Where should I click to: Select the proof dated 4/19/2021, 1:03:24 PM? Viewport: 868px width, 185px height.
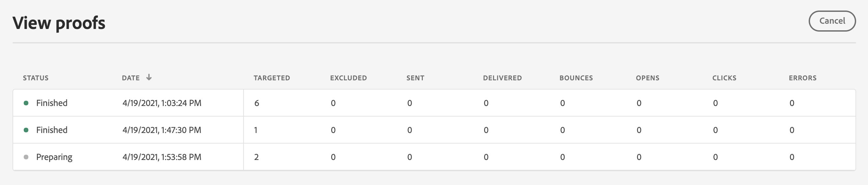click(x=162, y=103)
